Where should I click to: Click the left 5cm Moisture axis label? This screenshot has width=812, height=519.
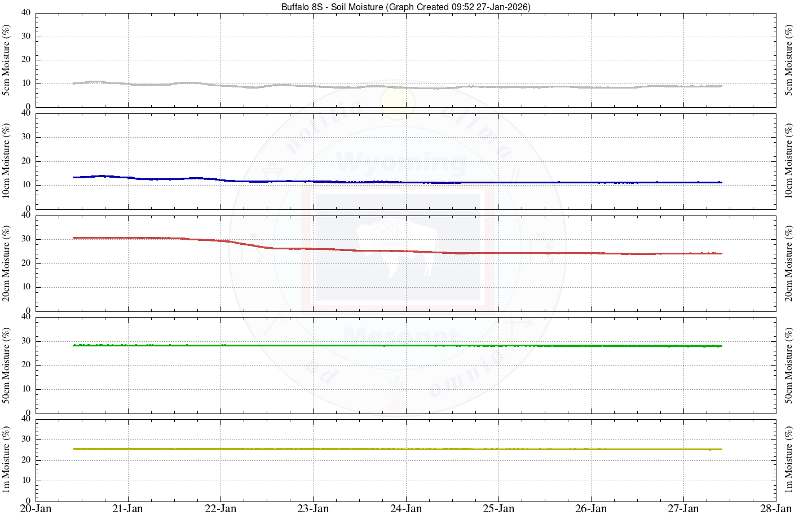(7, 60)
